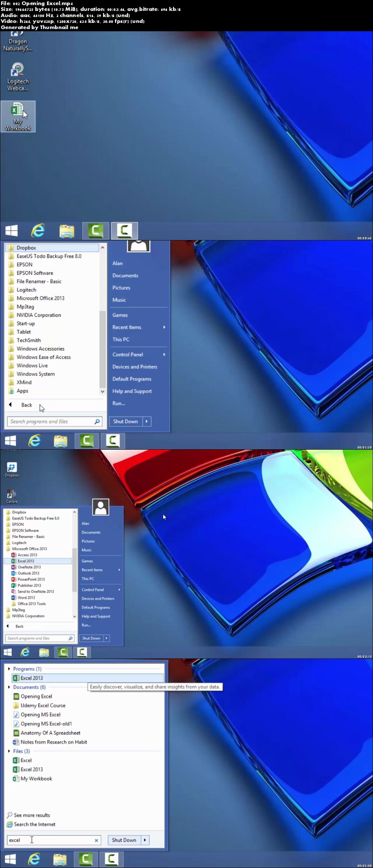The image size is (373, 868).
Task: Expand the Control Panel submenu arrow in the 00:01:30 frame
Action: click(x=164, y=354)
